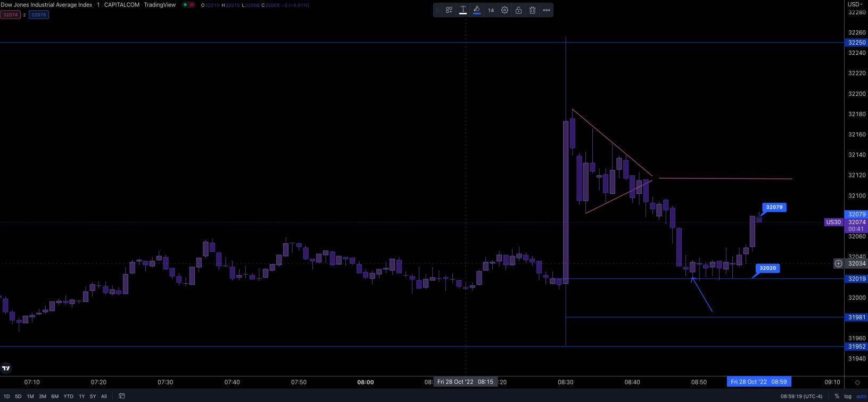868x402 pixels.
Task: Click the 08:59:19 (UTC-4) timezone button
Action: [x=801, y=396]
